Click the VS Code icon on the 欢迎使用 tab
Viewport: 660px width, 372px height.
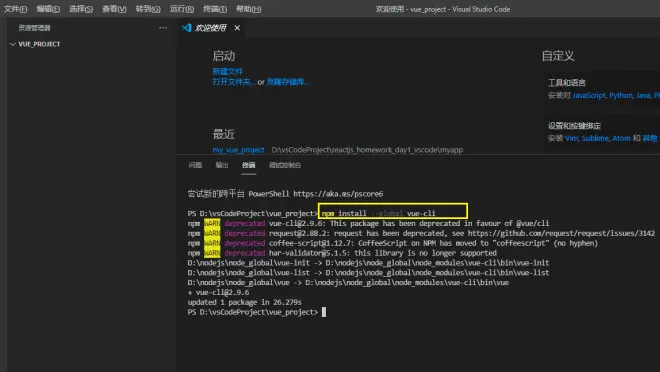click(186, 28)
